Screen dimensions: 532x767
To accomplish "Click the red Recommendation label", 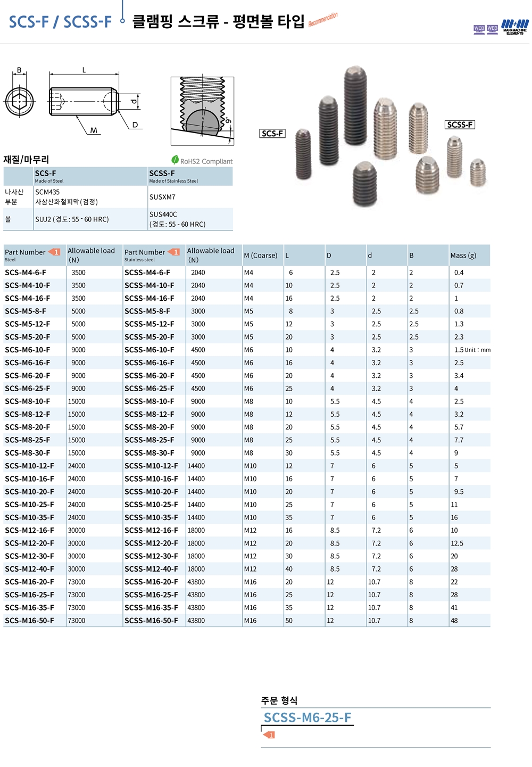I will 323,20.
